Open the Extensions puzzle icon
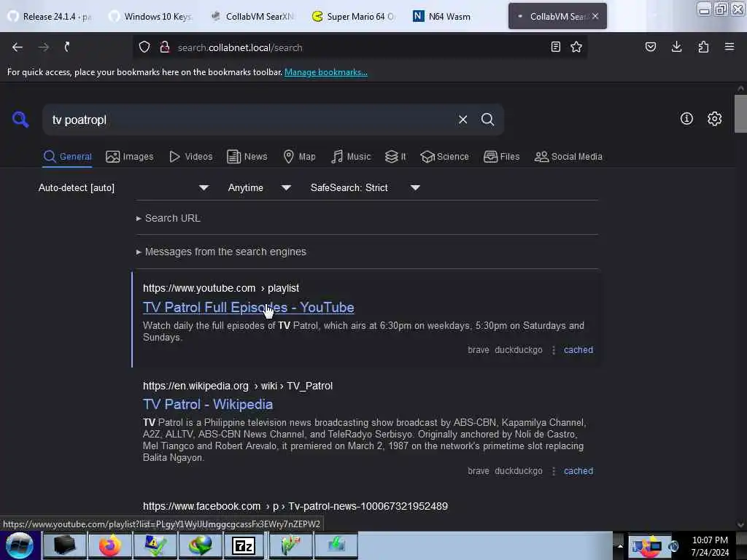747x560 pixels. pos(703,47)
